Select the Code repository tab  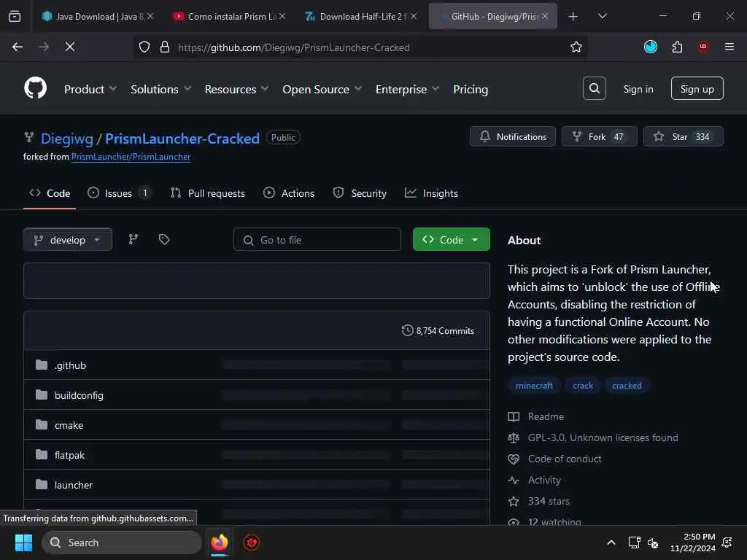point(50,192)
